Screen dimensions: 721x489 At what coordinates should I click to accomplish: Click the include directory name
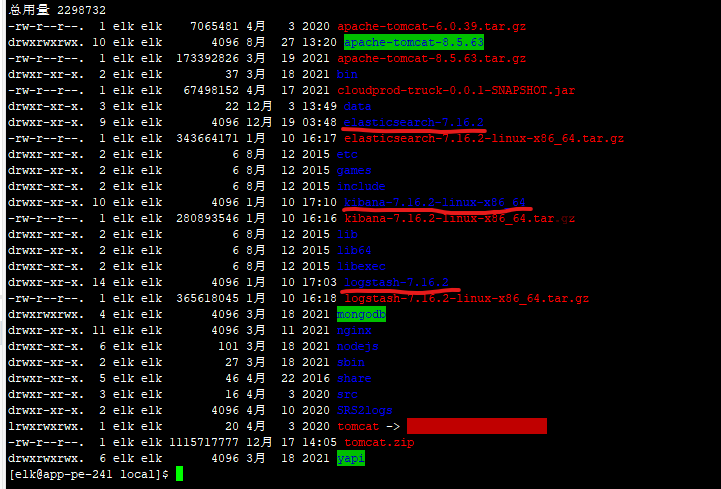coord(361,186)
